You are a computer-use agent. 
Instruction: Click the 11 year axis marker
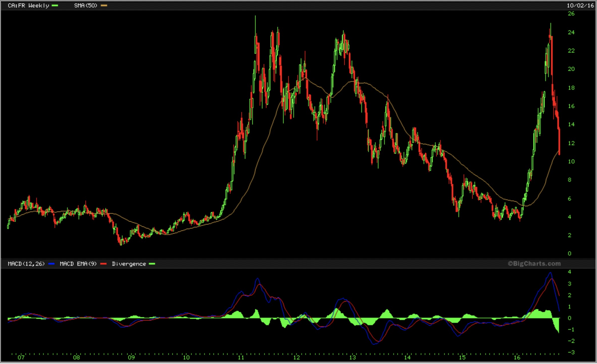(x=241, y=357)
